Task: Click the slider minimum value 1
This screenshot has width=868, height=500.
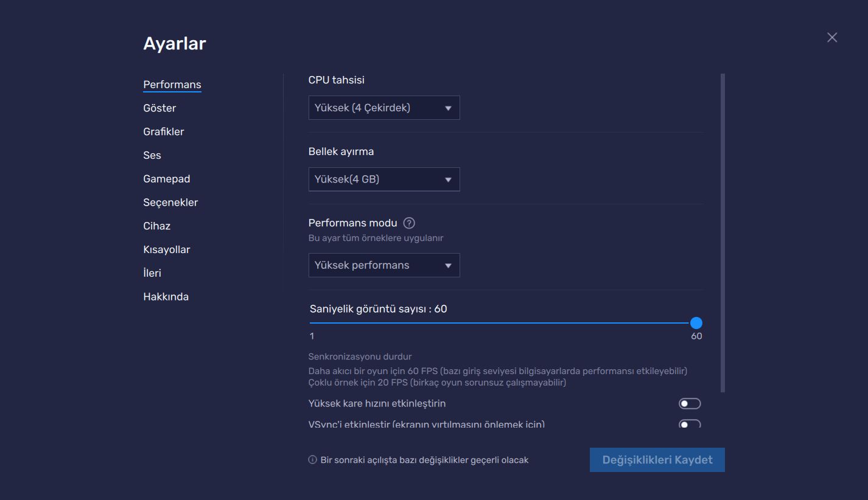Action: (x=312, y=336)
